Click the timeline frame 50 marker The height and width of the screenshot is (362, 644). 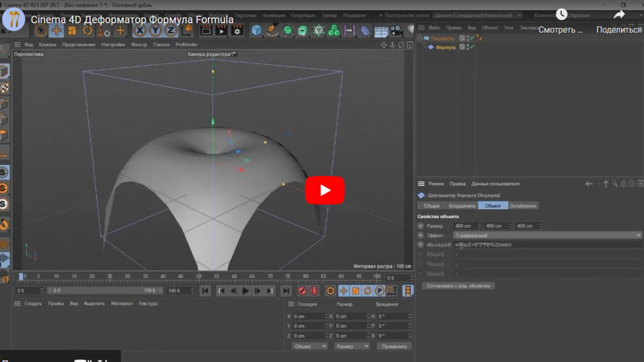tap(199, 277)
